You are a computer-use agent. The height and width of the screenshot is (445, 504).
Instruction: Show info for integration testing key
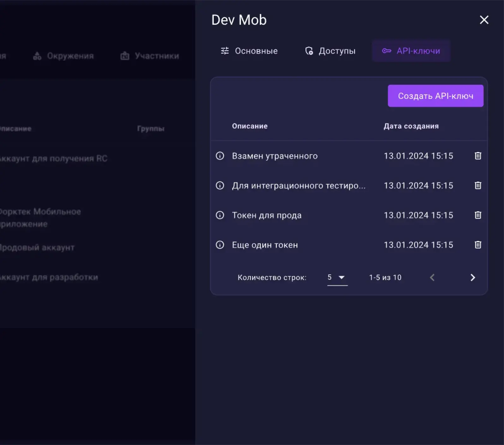(220, 186)
